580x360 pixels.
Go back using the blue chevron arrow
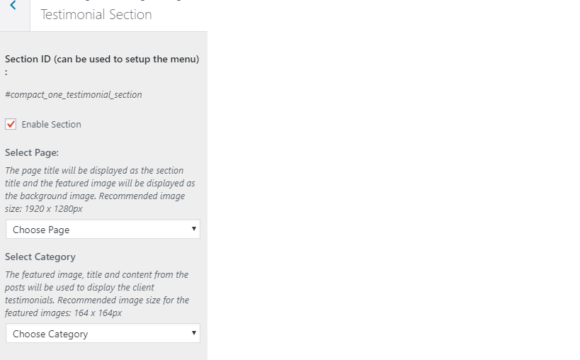[13, 6]
